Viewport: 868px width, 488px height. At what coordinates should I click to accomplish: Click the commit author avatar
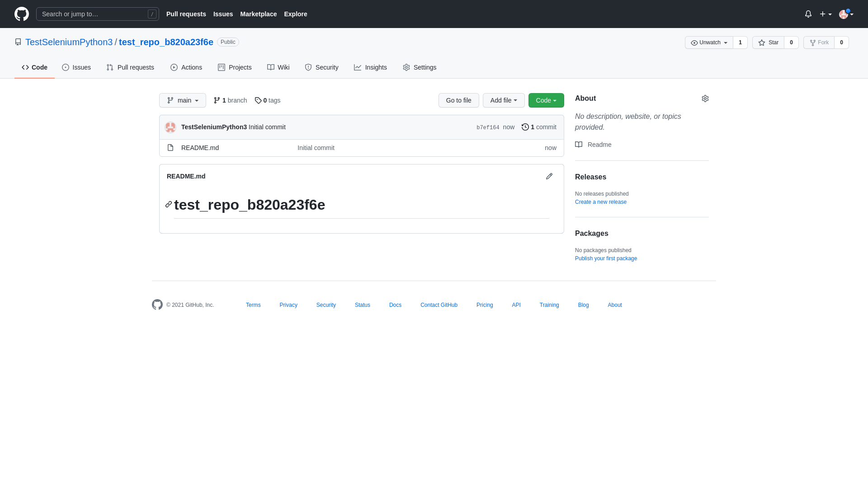(170, 127)
